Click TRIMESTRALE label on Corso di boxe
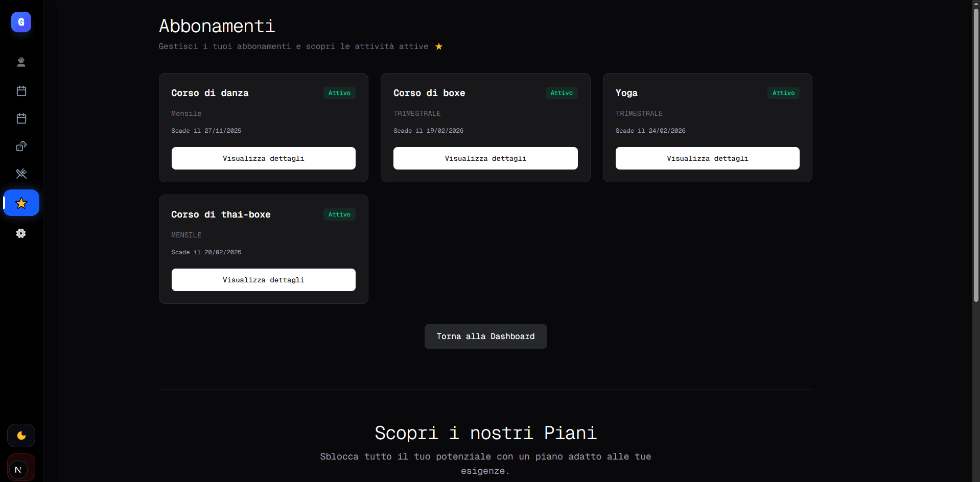The image size is (980, 482). 417,113
